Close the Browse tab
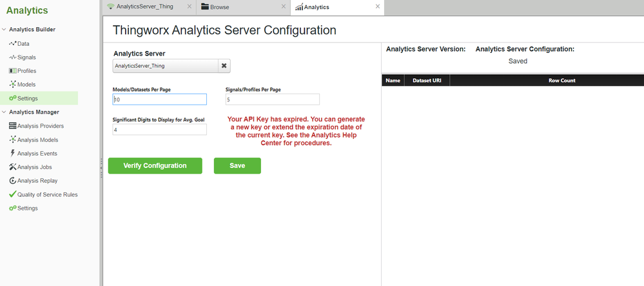Viewport: 644px width, 286px height. tap(284, 6)
